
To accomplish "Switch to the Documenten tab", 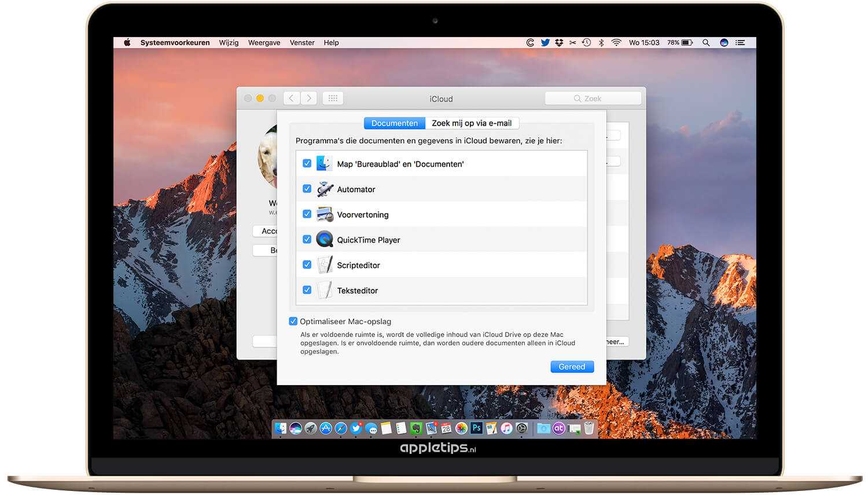I will tap(395, 123).
